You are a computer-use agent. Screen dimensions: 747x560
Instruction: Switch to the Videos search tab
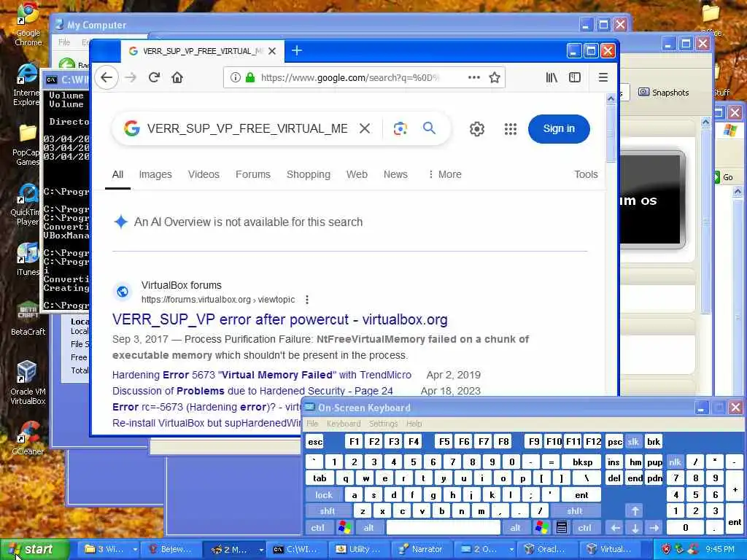(204, 175)
